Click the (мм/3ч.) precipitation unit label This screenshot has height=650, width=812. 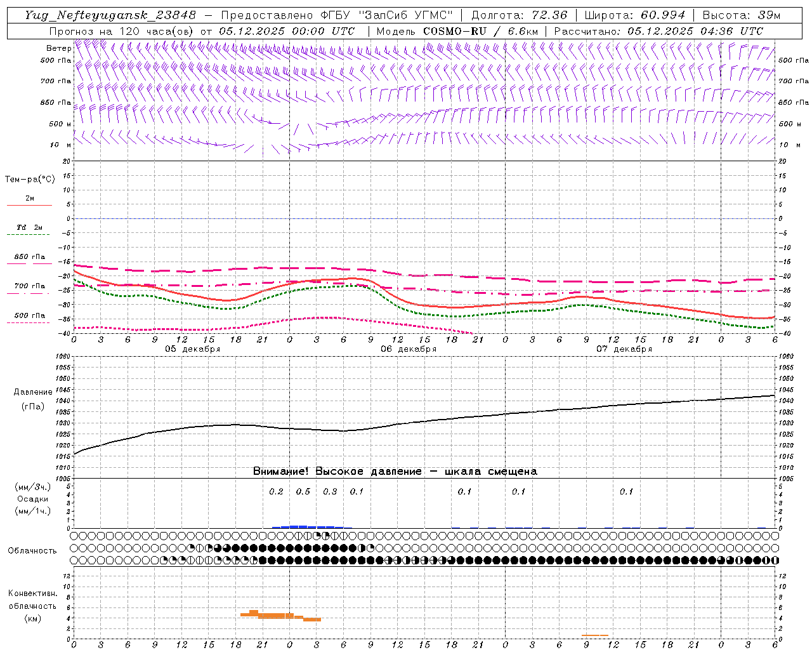[x=33, y=487]
